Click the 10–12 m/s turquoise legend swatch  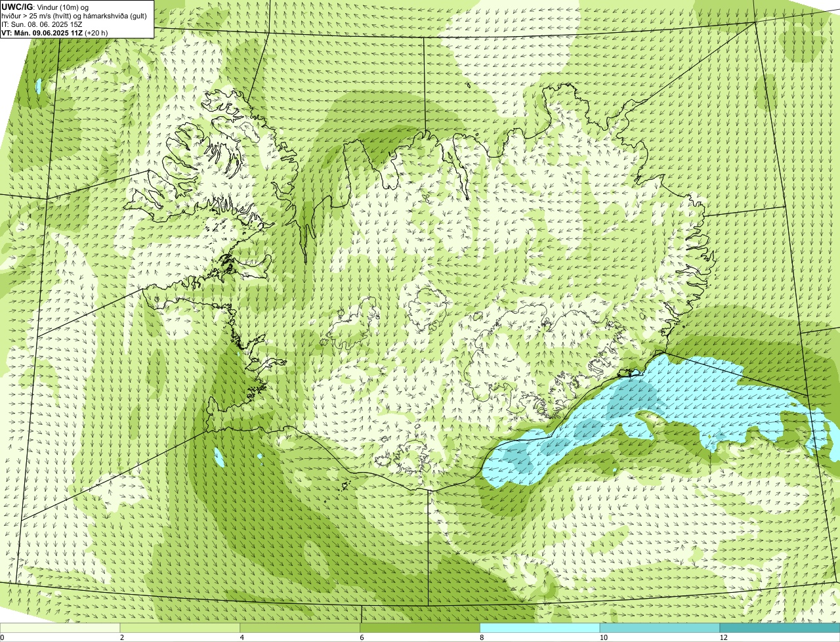[660, 628]
